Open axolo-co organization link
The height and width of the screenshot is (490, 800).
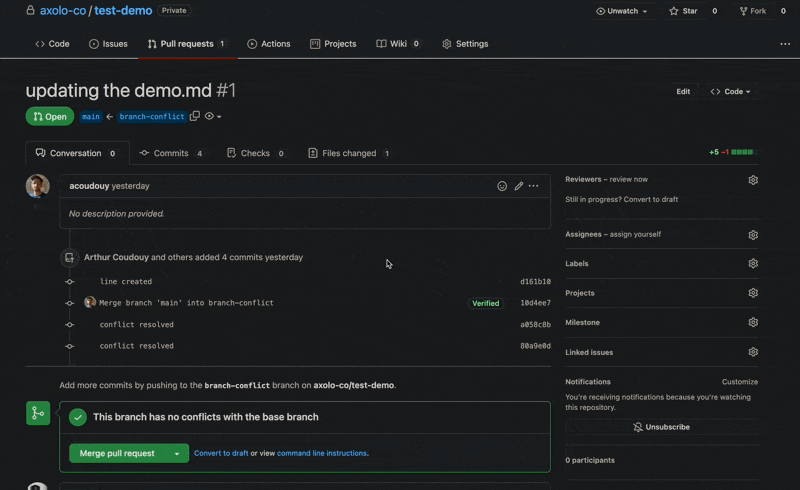coord(63,11)
